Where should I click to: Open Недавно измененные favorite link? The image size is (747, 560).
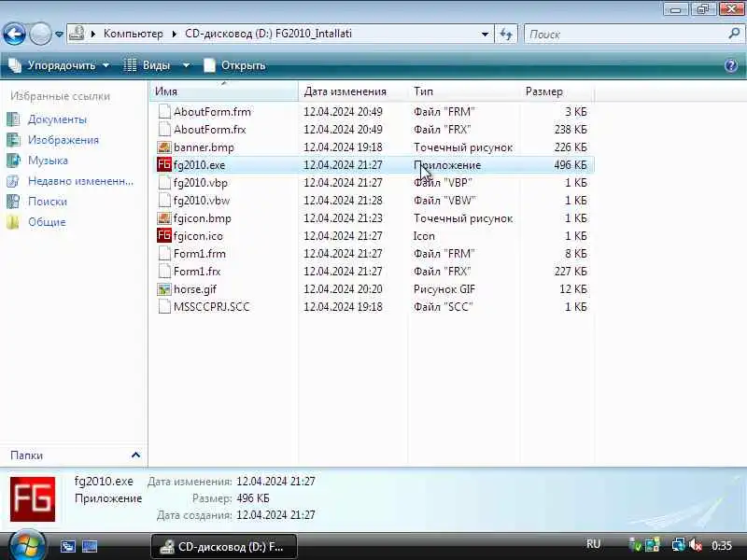(80, 180)
